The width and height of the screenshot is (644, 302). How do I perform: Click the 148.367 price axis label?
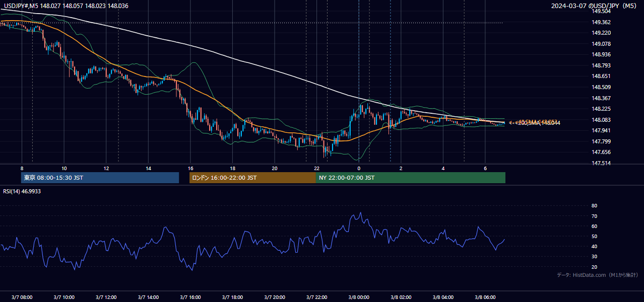[601, 98]
